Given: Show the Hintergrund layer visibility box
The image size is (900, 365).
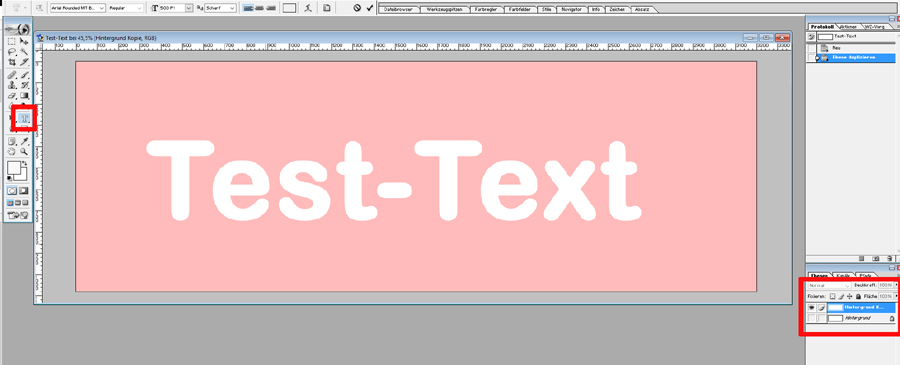Looking at the screenshot, I should [x=812, y=318].
